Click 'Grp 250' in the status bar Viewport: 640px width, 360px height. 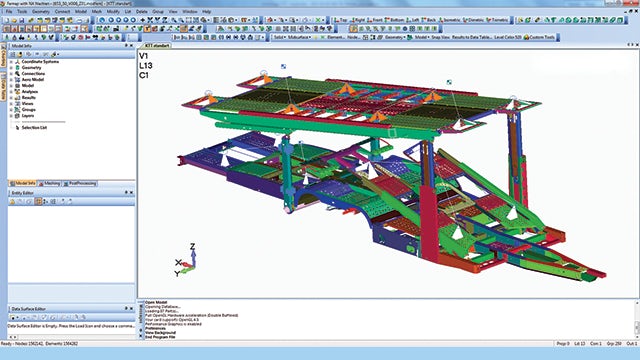[614, 344]
